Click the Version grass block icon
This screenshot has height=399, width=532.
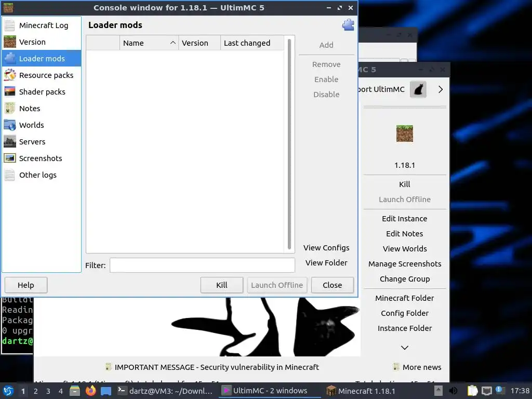(x=10, y=42)
